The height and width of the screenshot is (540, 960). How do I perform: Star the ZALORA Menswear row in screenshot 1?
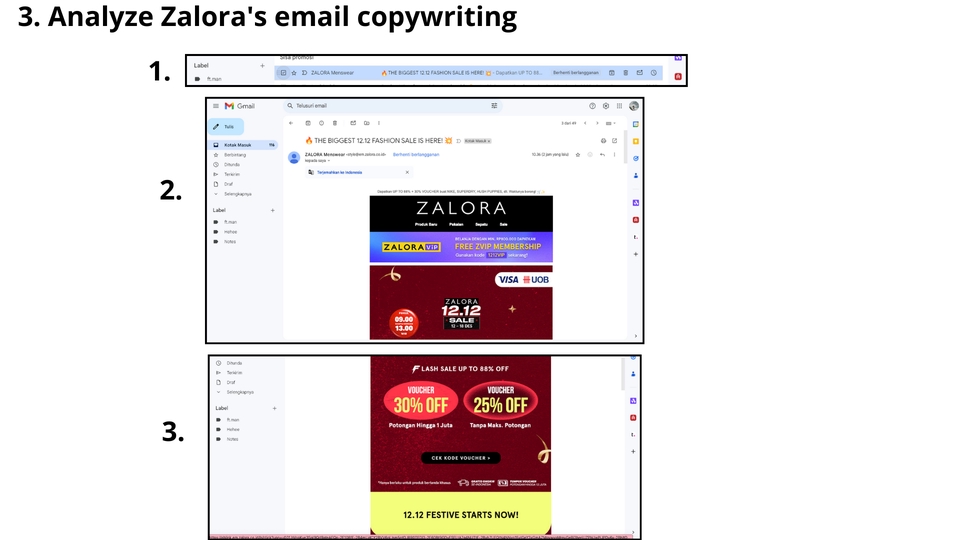294,73
